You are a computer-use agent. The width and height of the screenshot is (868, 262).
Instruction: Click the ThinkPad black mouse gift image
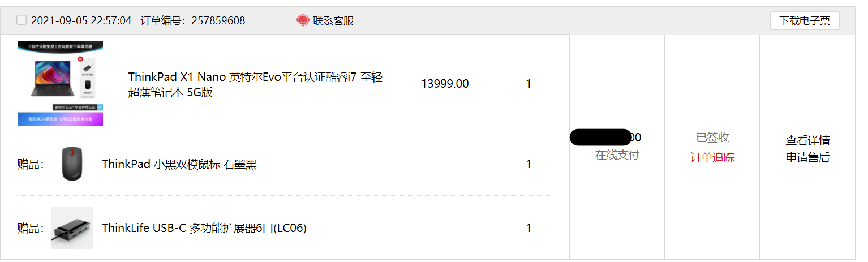coord(72,164)
